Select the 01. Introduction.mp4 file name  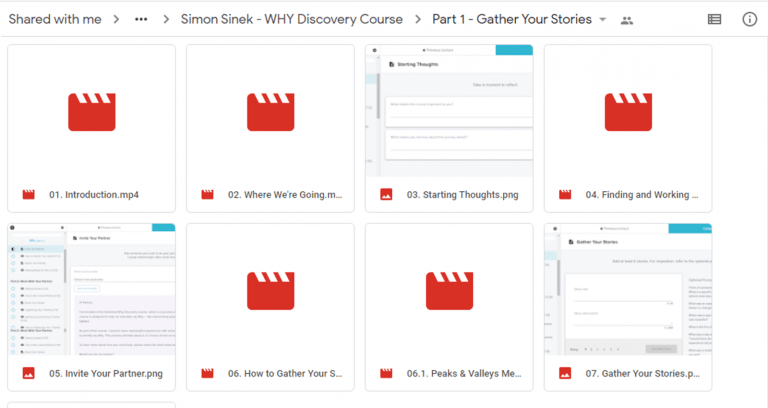[x=94, y=194]
